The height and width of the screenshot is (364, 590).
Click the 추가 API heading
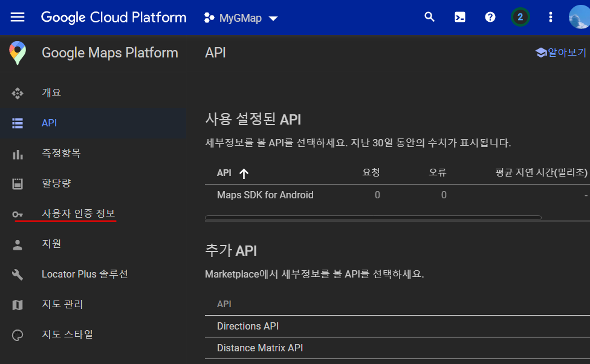[231, 250]
